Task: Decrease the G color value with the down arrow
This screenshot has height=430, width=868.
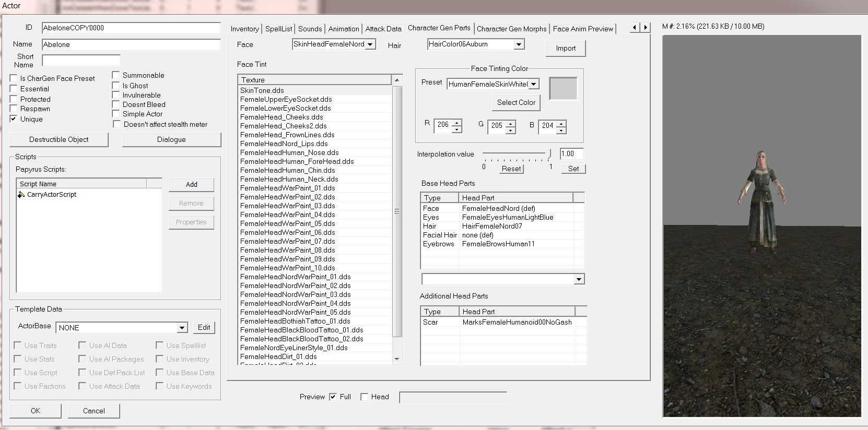Action: point(510,130)
